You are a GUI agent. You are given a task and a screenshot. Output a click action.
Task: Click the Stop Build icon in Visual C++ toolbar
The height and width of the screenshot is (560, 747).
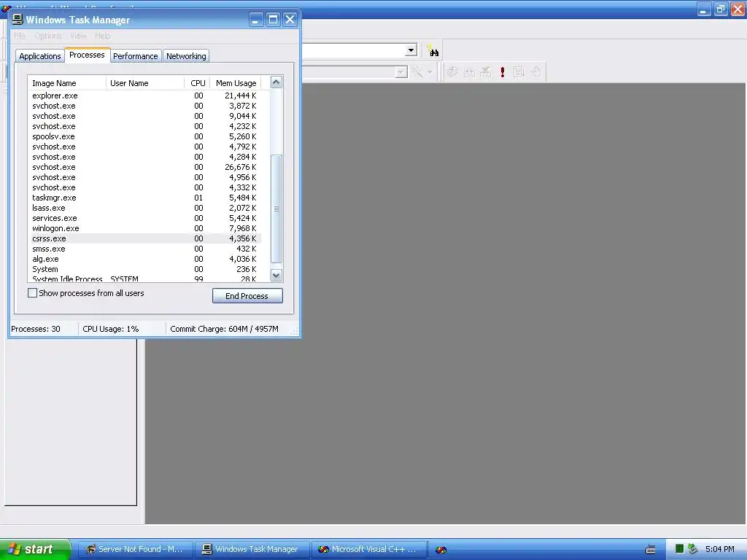(x=485, y=72)
